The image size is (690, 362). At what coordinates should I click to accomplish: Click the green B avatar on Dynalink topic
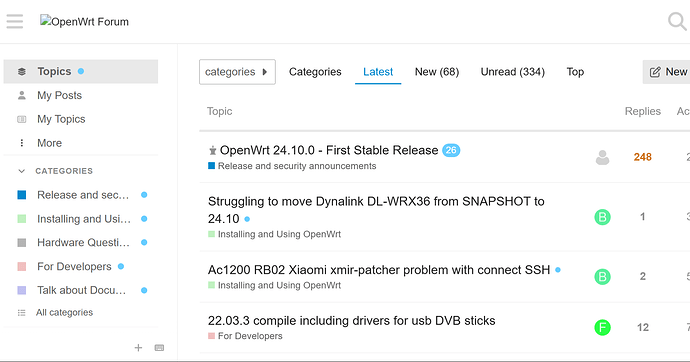coord(602,217)
